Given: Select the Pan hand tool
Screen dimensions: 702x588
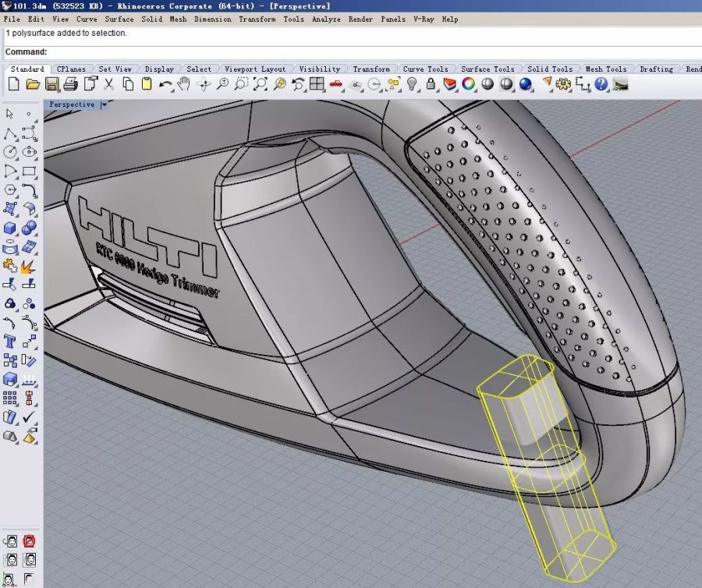Looking at the screenshot, I should coord(185,84).
